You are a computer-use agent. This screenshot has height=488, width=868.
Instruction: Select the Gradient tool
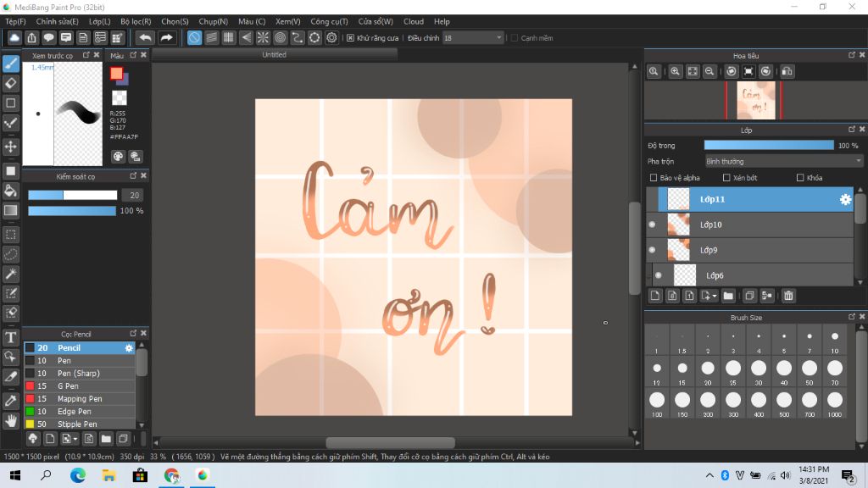click(x=10, y=210)
